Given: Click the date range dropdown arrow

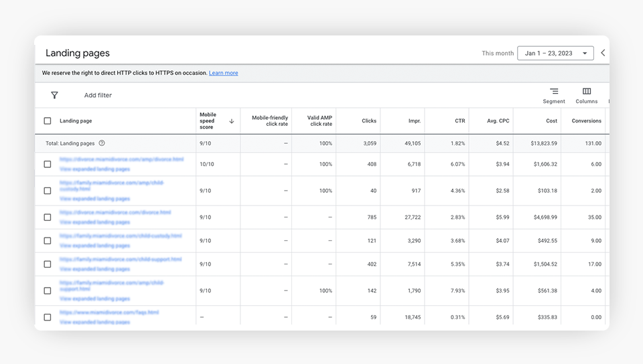Looking at the screenshot, I should [x=585, y=54].
